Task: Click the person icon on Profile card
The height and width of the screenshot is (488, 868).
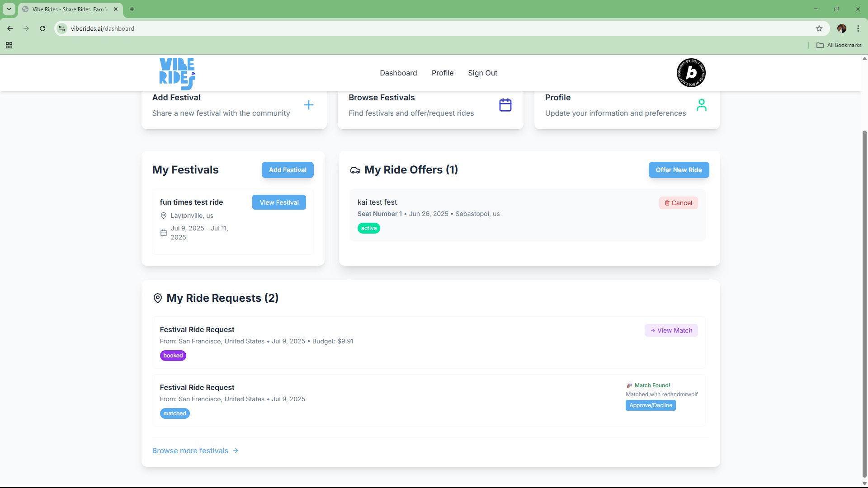Action: (x=701, y=105)
